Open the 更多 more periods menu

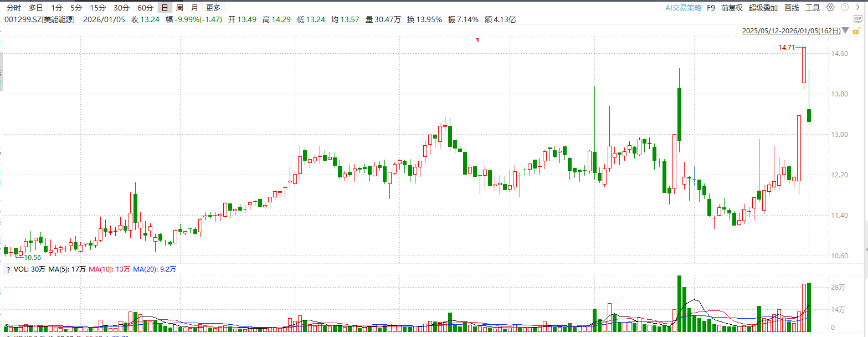tap(213, 8)
